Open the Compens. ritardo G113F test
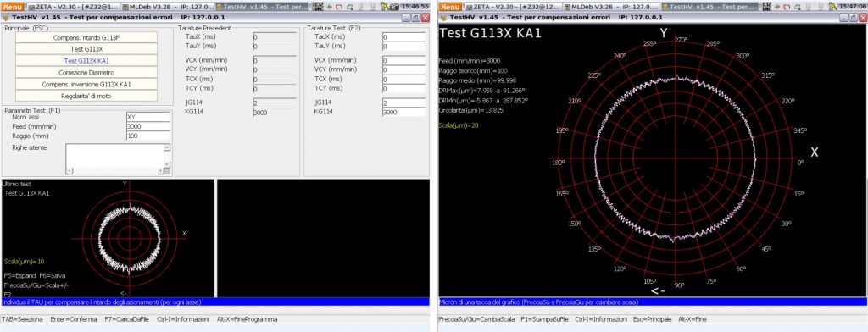Viewport: 868px width, 332px height. (x=86, y=37)
